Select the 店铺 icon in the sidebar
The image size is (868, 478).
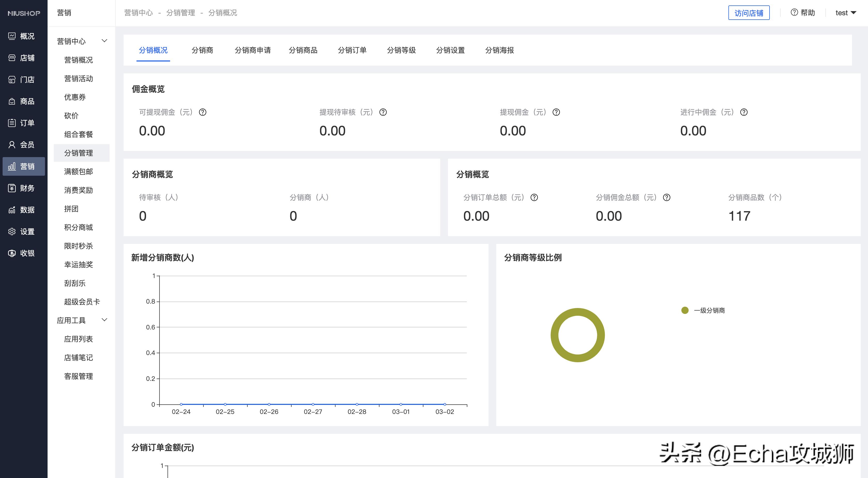coord(24,58)
